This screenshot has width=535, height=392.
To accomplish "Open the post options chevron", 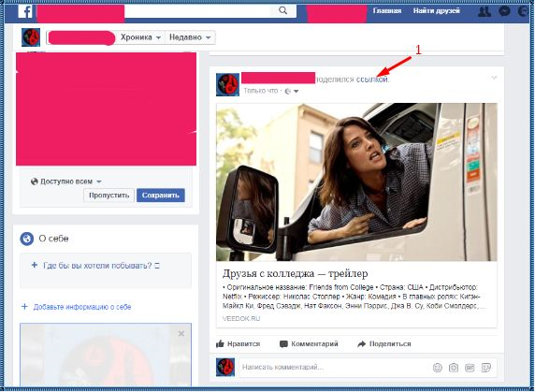I will click(x=494, y=78).
